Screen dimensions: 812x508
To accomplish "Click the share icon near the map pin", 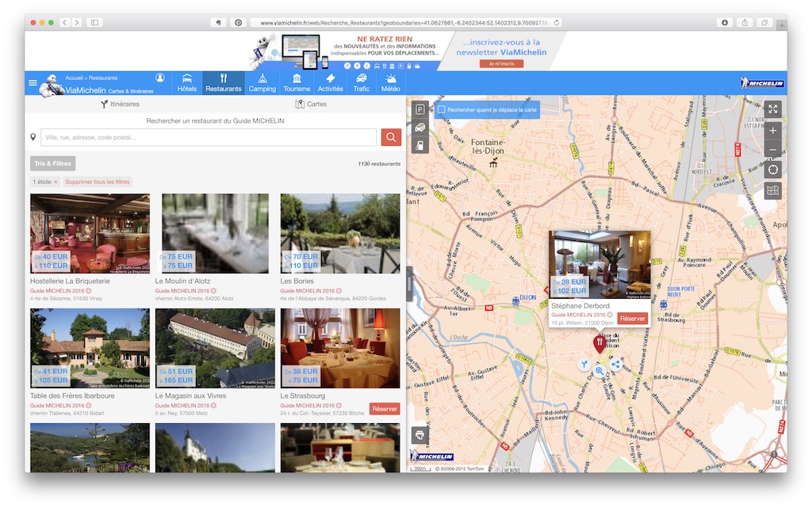I will pos(616,365).
